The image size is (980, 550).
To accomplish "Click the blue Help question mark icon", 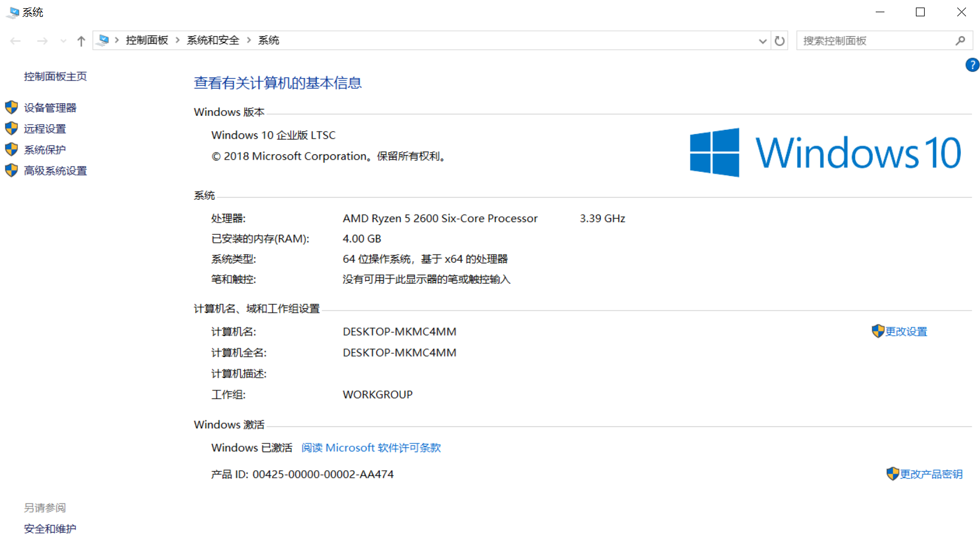I will coord(972,65).
